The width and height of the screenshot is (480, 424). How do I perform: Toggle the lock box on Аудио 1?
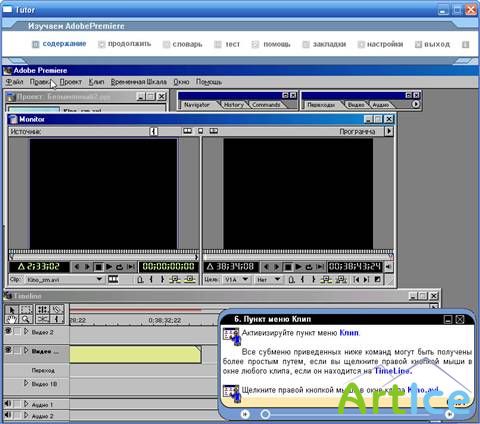coord(17,404)
